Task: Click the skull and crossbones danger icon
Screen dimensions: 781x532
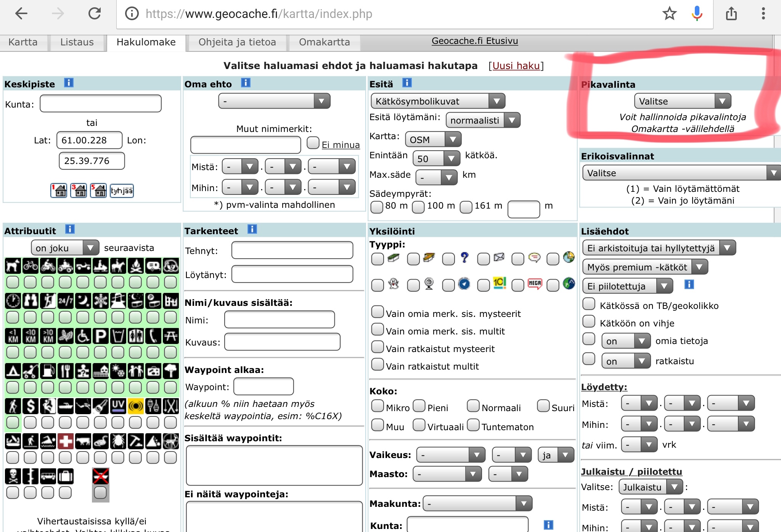Action: pos(13,476)
